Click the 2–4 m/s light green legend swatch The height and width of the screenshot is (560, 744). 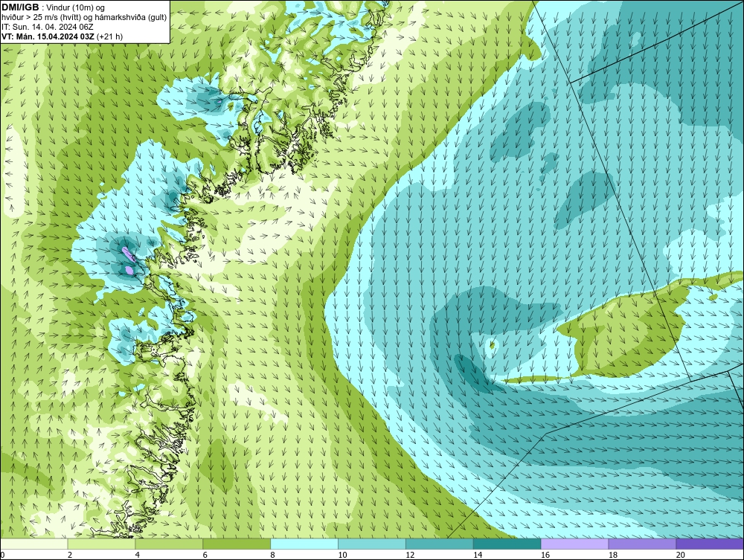(x=101, y=544)
